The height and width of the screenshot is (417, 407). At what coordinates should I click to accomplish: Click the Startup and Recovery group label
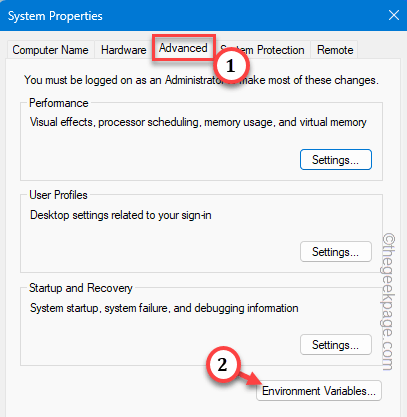tap(81, 288)
